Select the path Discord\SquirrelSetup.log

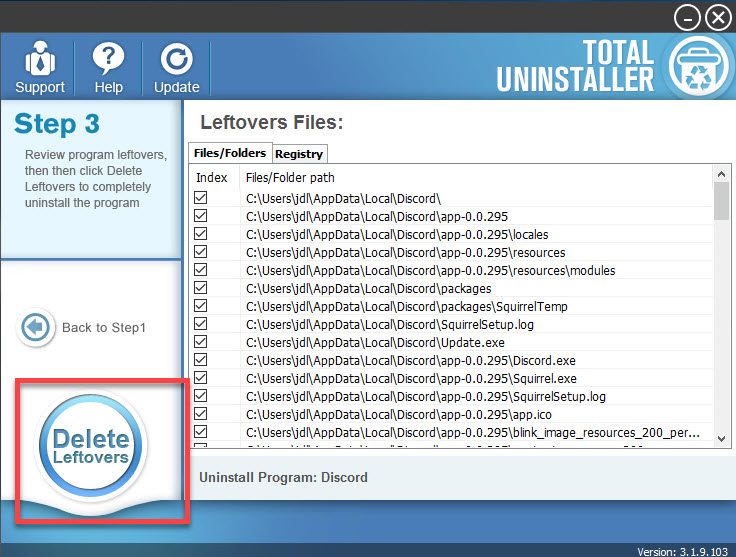coord(390,324)
